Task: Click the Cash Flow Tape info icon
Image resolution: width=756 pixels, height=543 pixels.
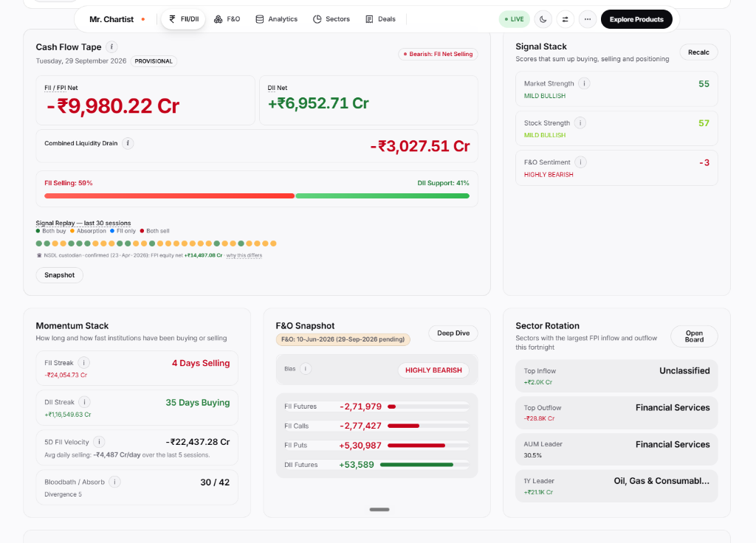Action: tap(111, 46)
